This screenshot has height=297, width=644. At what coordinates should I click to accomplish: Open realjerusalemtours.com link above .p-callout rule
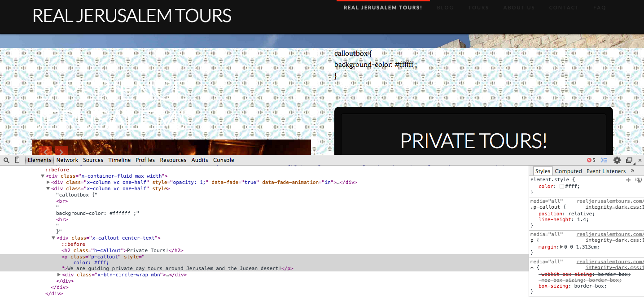coord(610,201)
